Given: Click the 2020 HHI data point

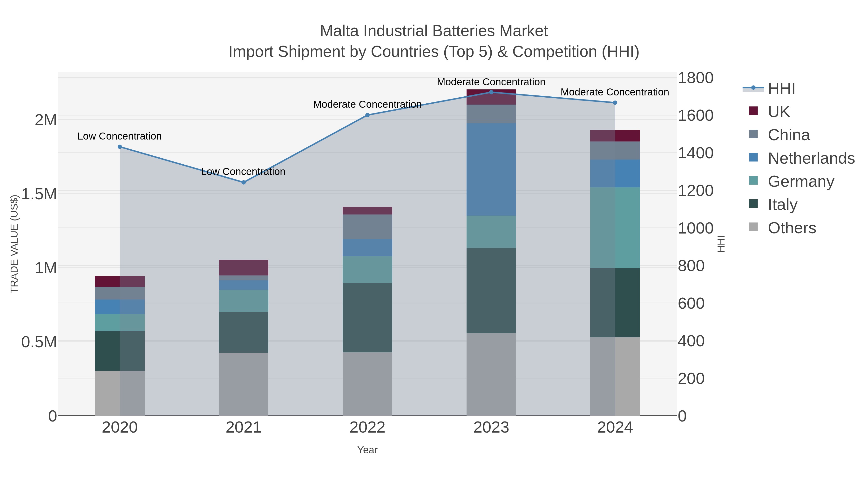Looking at the screenshot, I should coord(120,147).
